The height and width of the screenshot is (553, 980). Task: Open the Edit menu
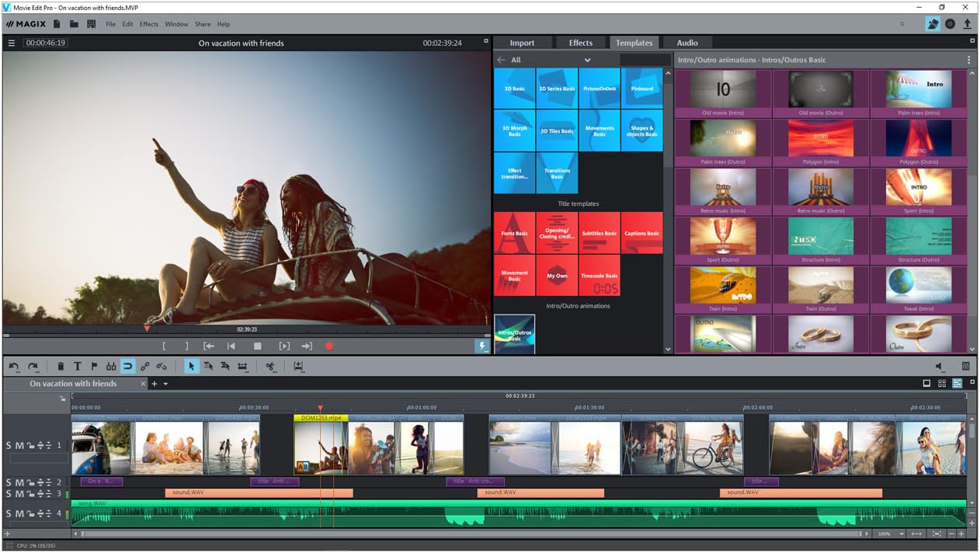pos(127,24)
